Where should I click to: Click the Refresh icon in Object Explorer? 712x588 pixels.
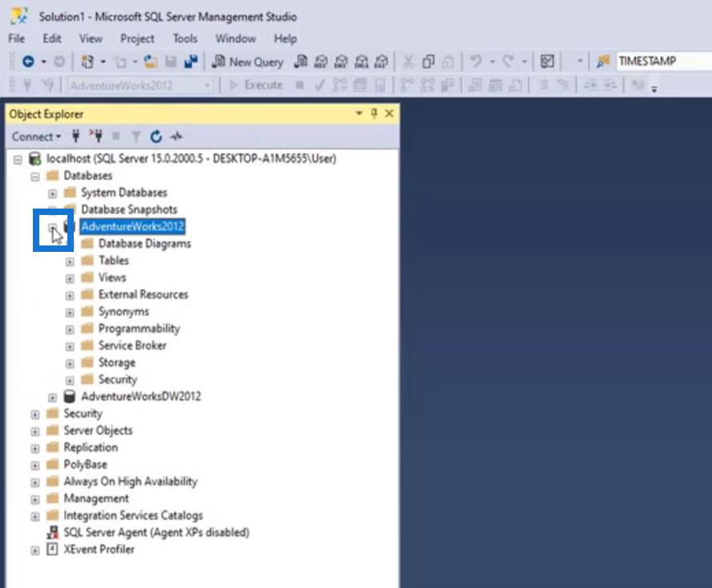(x=156, y=136)
